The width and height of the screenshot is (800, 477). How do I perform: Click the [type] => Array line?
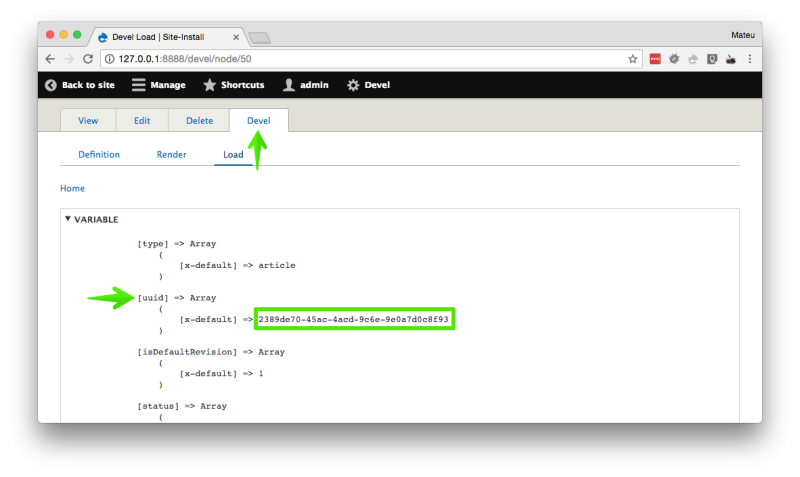tap(177, 244)
